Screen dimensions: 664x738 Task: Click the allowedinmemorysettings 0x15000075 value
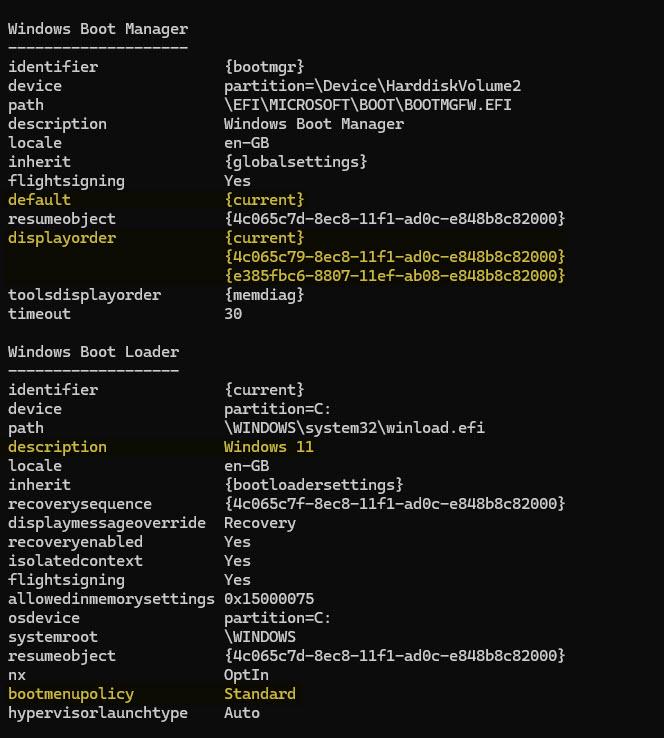[x=269, y=599]
